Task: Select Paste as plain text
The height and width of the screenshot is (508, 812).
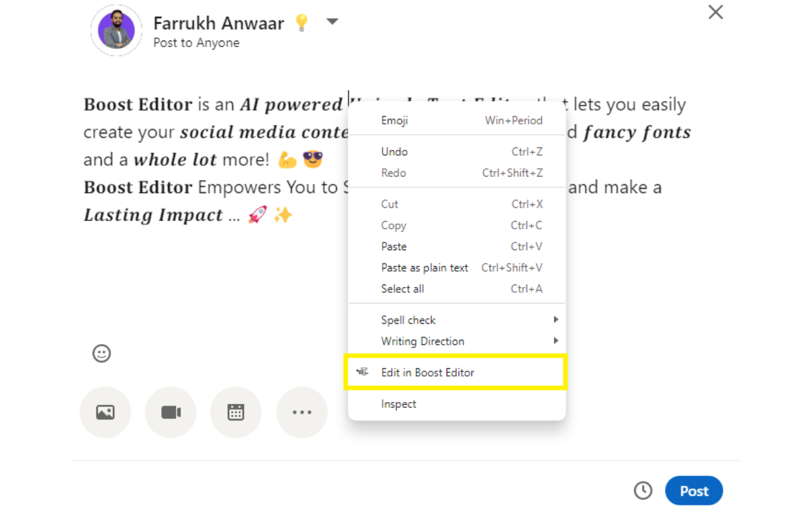Action: [424, 267]
